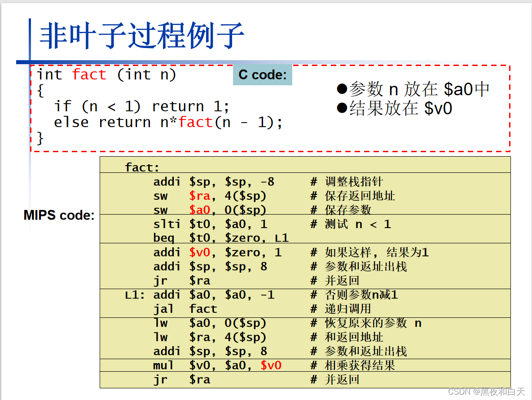The image size is (532, 400).
Task: Click the instruction 'addi $a0, $a0, -1'
Action: (x=214, y=295)
